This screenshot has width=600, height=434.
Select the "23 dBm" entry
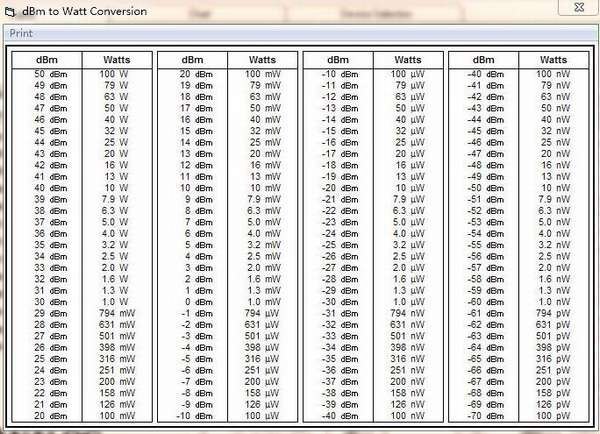51,382
